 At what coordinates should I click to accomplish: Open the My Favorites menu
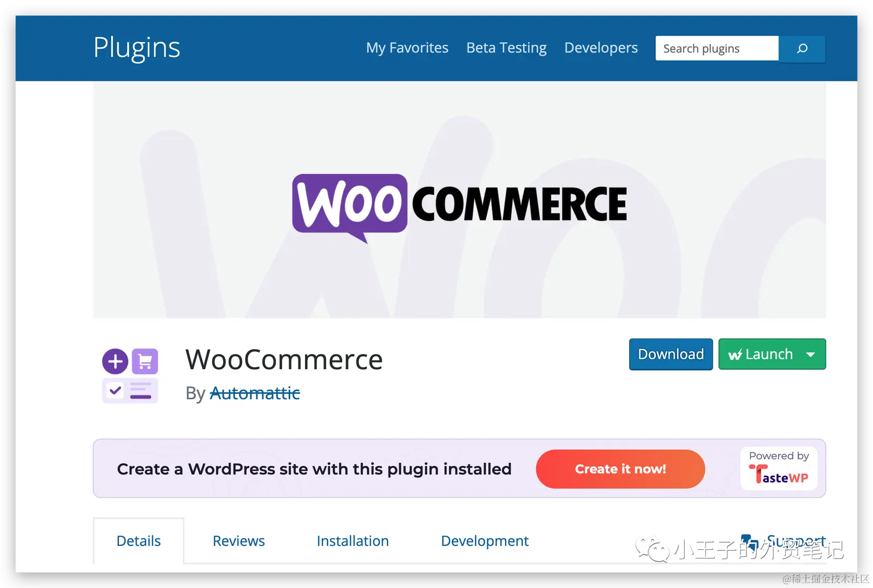(x=407, y=48)
